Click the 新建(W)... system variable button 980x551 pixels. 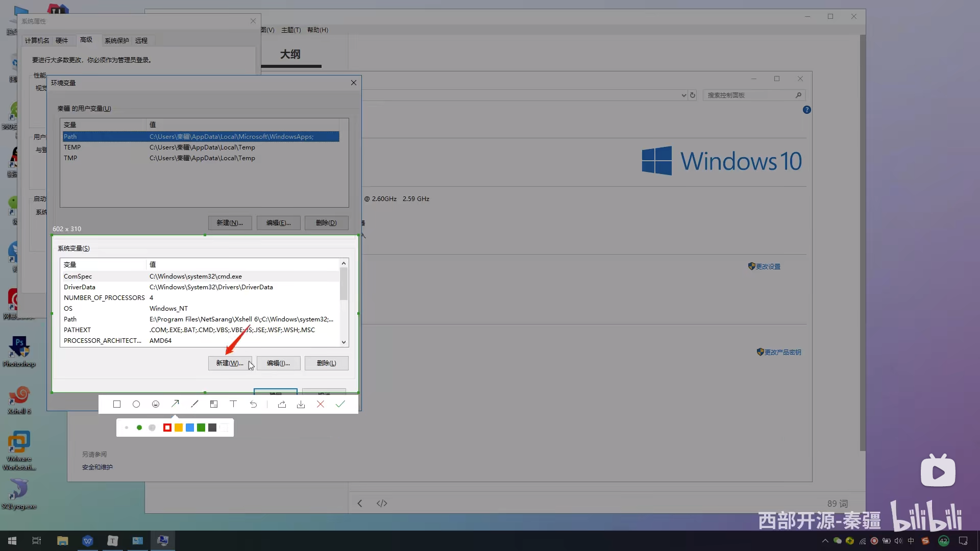click(230, 363)
